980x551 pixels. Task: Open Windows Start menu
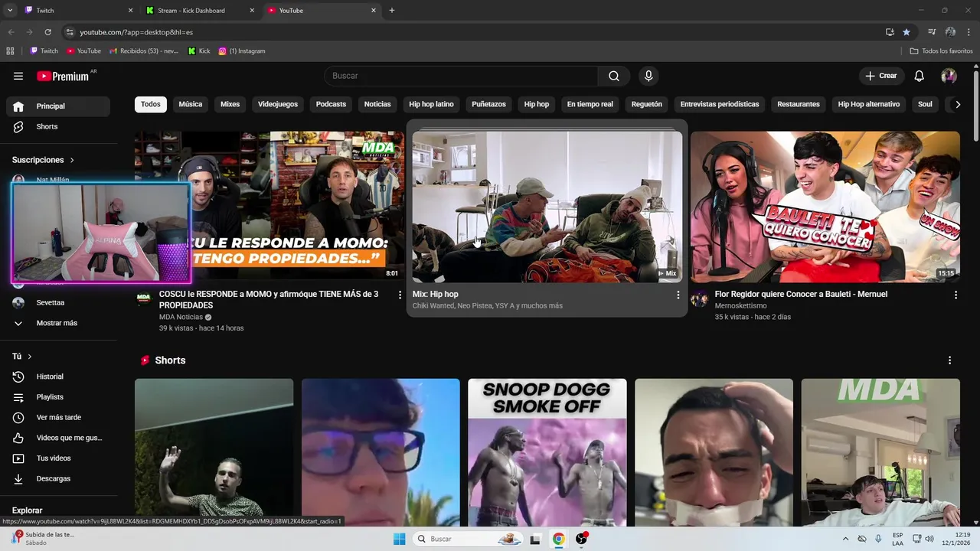point(399,539)
